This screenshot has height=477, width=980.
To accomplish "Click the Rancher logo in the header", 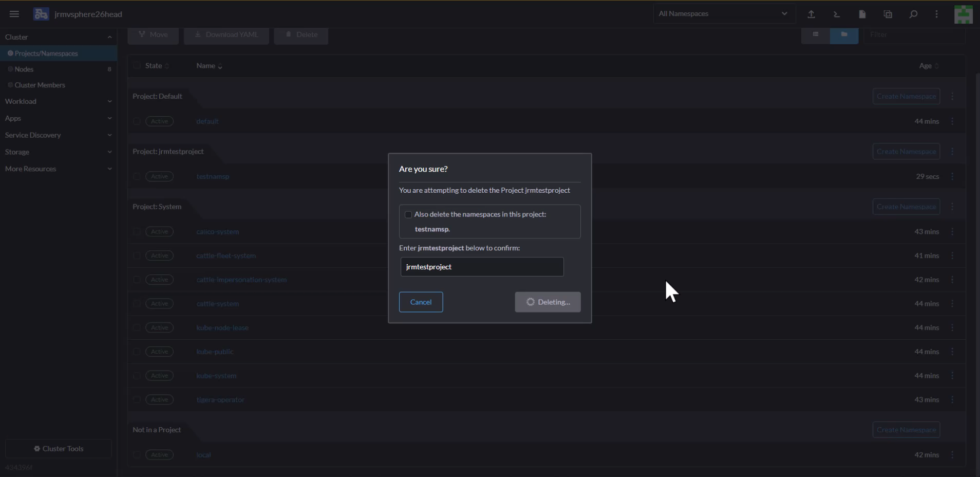I will (x=41, y=14).
